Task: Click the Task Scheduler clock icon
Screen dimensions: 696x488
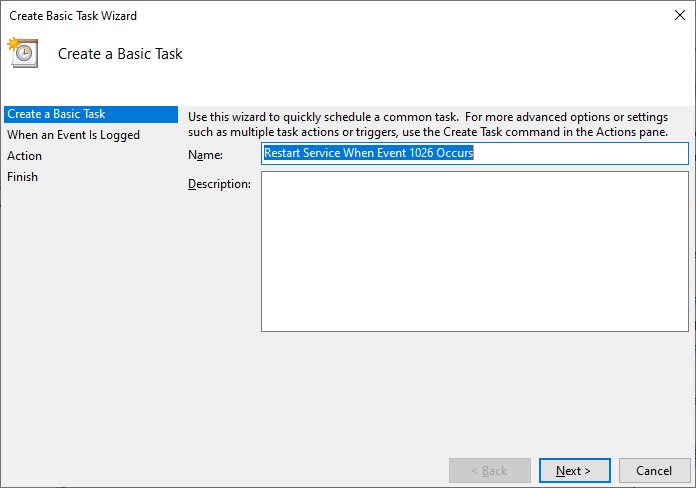Action: 23,53
